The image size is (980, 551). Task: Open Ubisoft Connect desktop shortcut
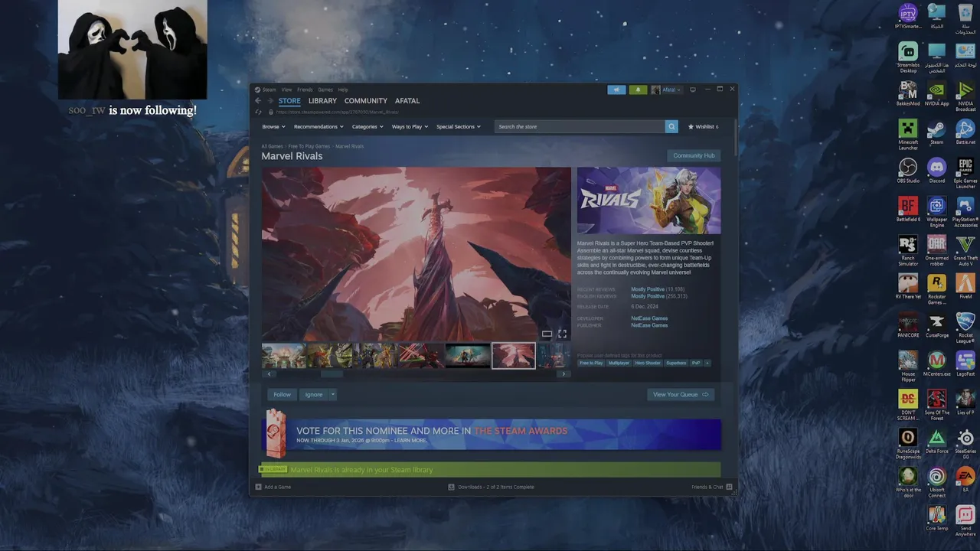pyautogui.click(x=936, y=482)
